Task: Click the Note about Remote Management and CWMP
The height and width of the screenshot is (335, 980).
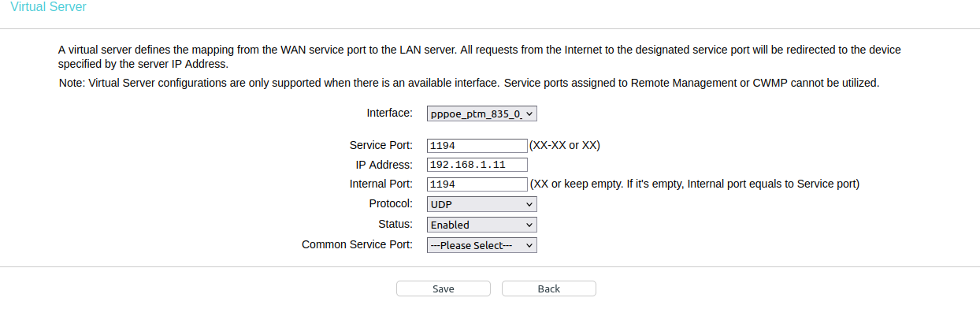Action: click(469, 82)
